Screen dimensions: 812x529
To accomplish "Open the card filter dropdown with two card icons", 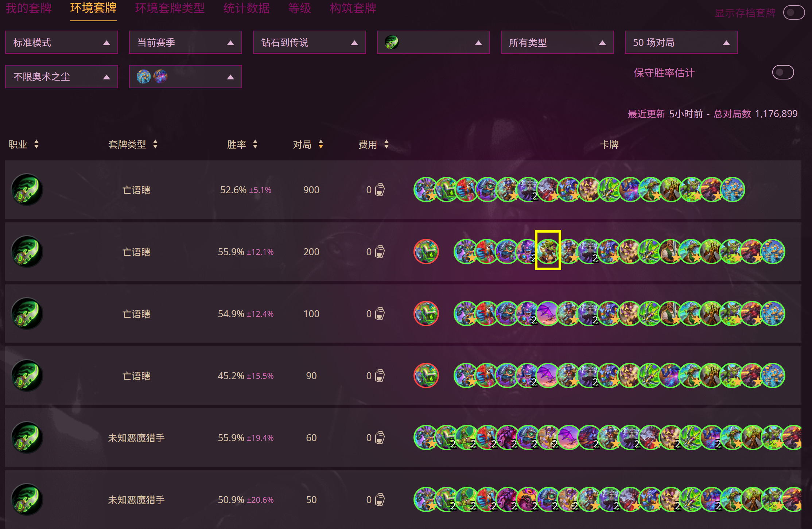I will pyautogui.click(x=186, y=77).
